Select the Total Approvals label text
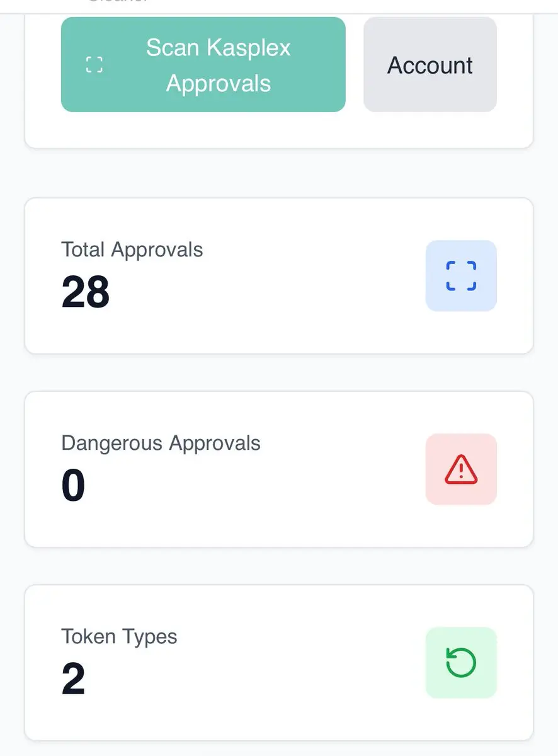Image resolution: width=558 pixels, height=756 pixels. point(132,249)
